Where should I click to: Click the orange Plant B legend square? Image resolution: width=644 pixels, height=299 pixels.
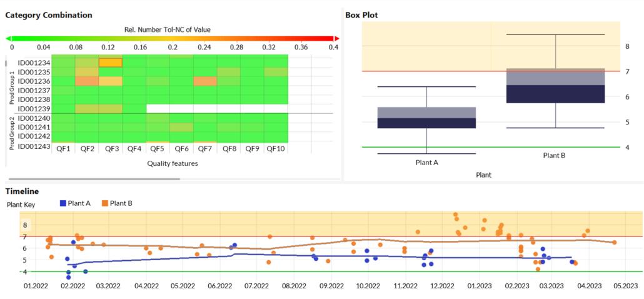click(105, 203)
